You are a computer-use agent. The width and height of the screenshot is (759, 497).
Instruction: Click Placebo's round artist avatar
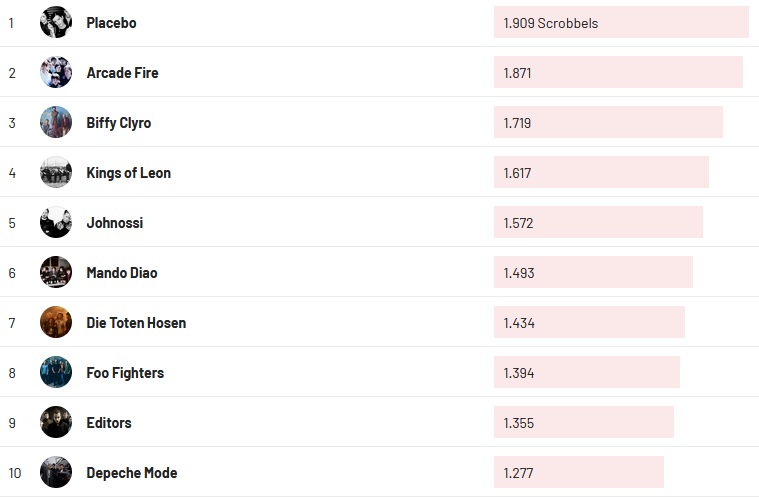[56, 22]
